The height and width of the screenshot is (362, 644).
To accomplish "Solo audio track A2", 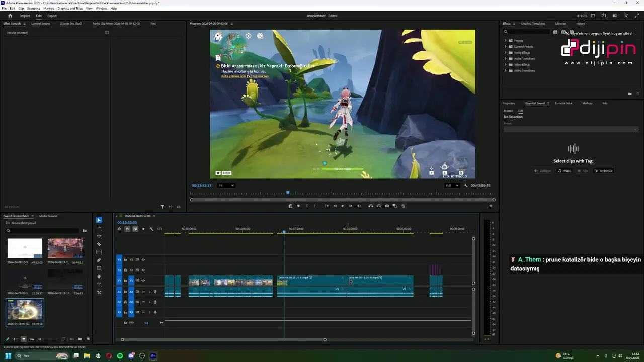I will point(149,302).
